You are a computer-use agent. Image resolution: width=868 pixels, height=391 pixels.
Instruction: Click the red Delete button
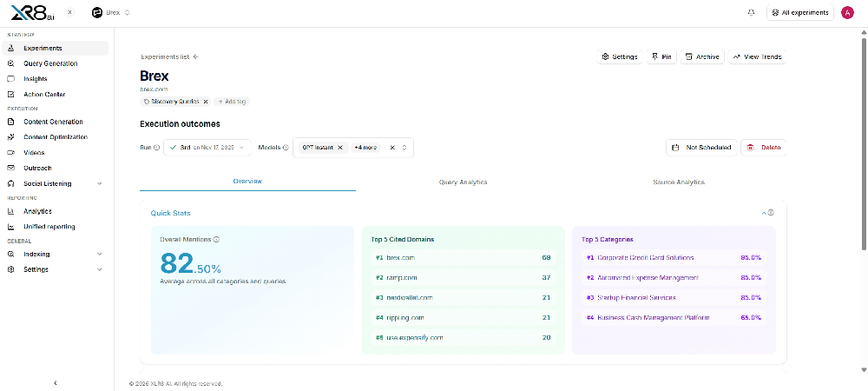[x=764, y=148]
